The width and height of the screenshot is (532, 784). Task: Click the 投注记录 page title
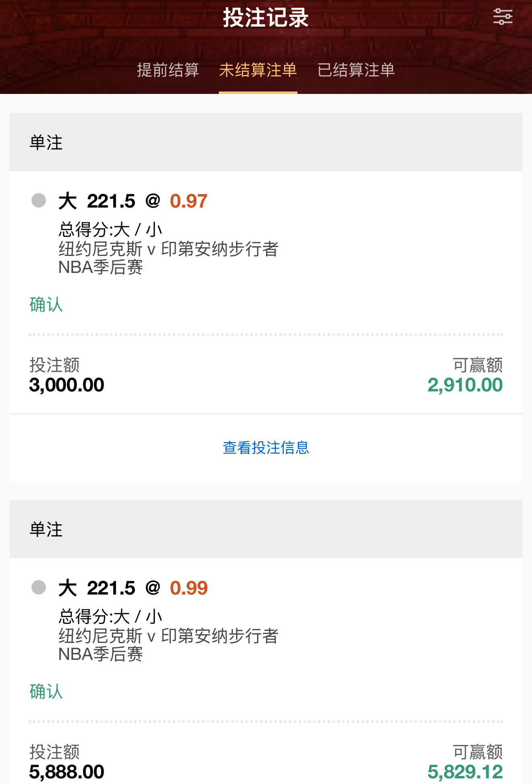[x=266, y=18]
